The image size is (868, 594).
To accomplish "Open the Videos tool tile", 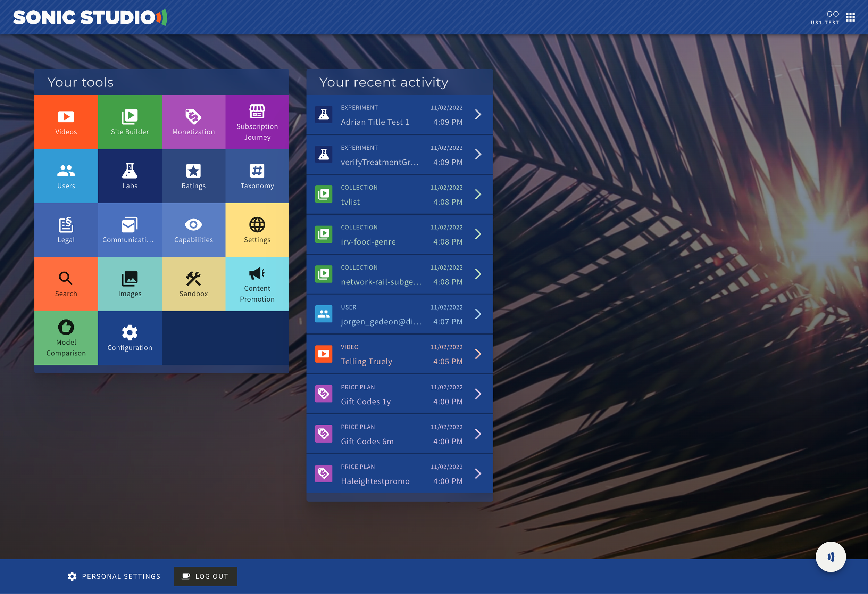I will [66, 122].
